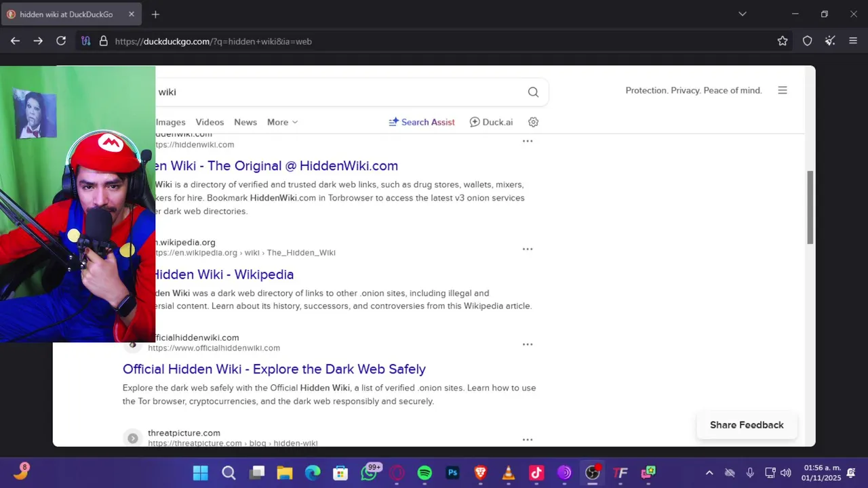Open WhatsApp with 99+ badge
Screen dimensions: 868x488
pyautogui.click(x=370, y=472)
